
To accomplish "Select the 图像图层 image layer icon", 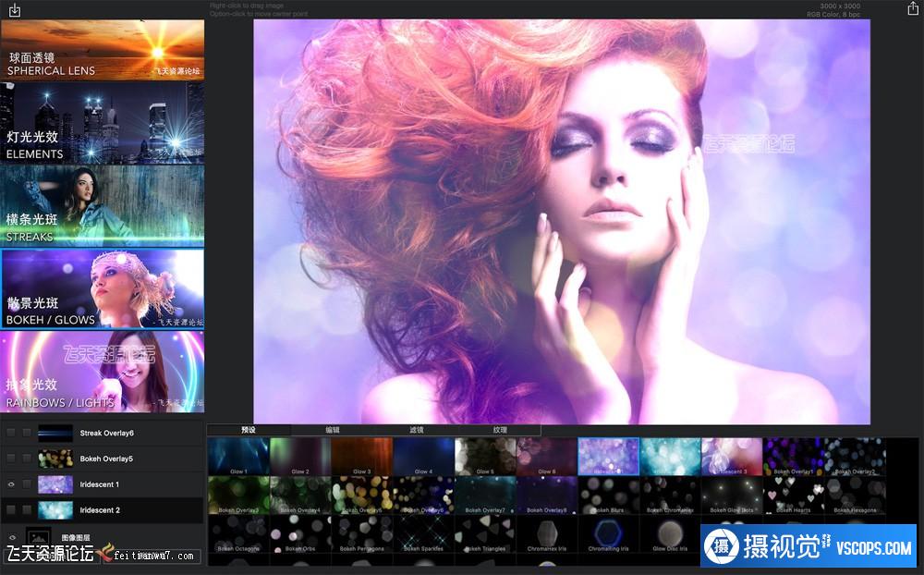I will [39, 538].
